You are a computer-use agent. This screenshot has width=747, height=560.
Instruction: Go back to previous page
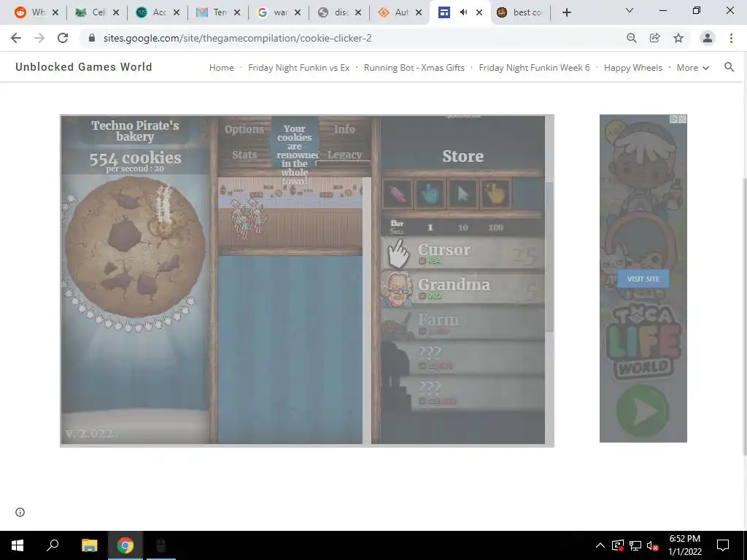point(16,38)
